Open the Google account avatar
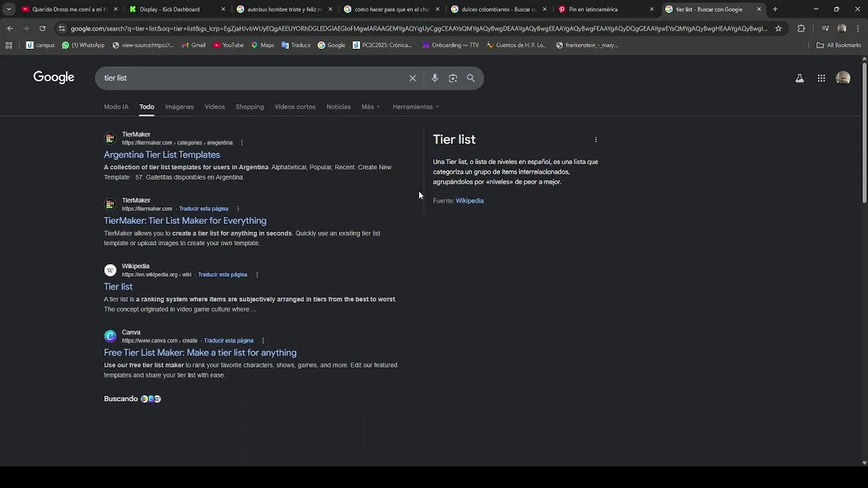The image size is (868, 488). pyautogui.click(x=843, y=78)
